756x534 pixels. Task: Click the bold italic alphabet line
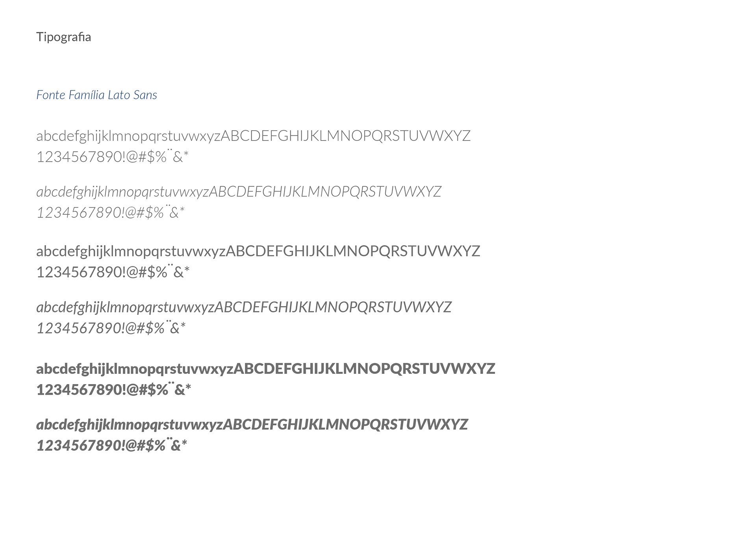252,425
